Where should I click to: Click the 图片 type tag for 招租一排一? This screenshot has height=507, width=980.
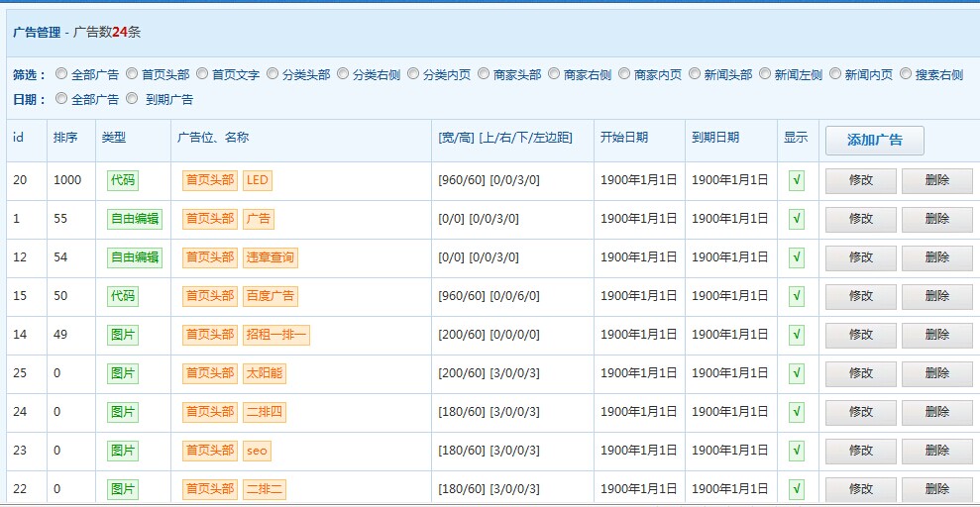click(122, 335)
